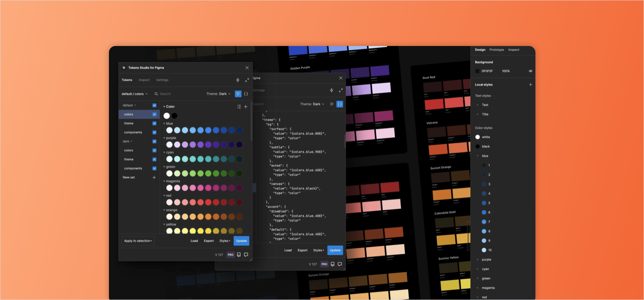
Task: Open the Apply to selection dropdown
Action: point(138,241)
